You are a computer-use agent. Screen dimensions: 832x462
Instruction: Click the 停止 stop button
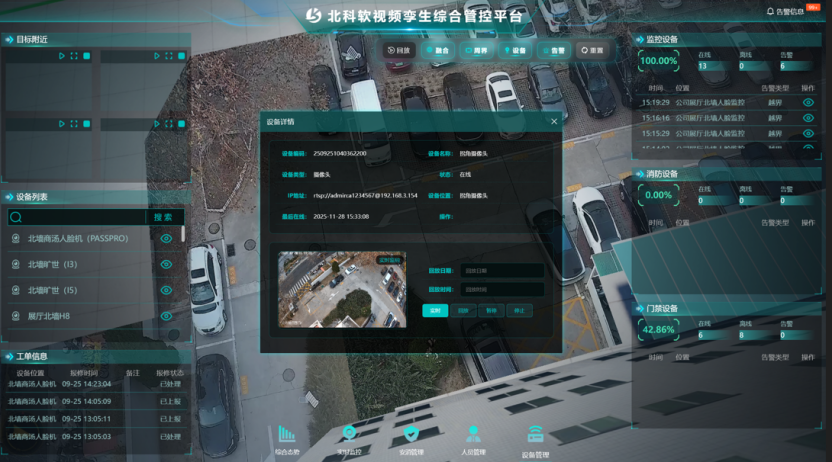pos(519,311)
